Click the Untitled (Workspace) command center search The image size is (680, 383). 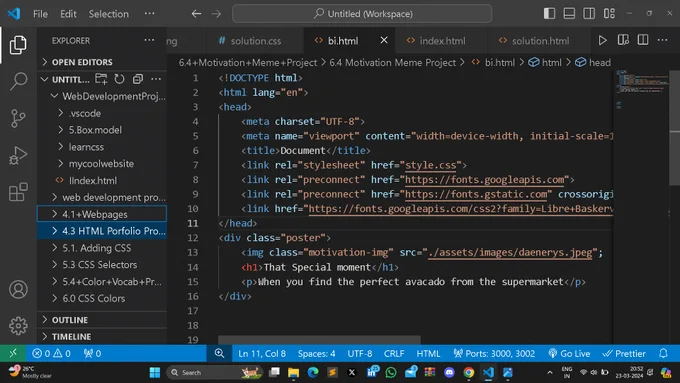362,14
